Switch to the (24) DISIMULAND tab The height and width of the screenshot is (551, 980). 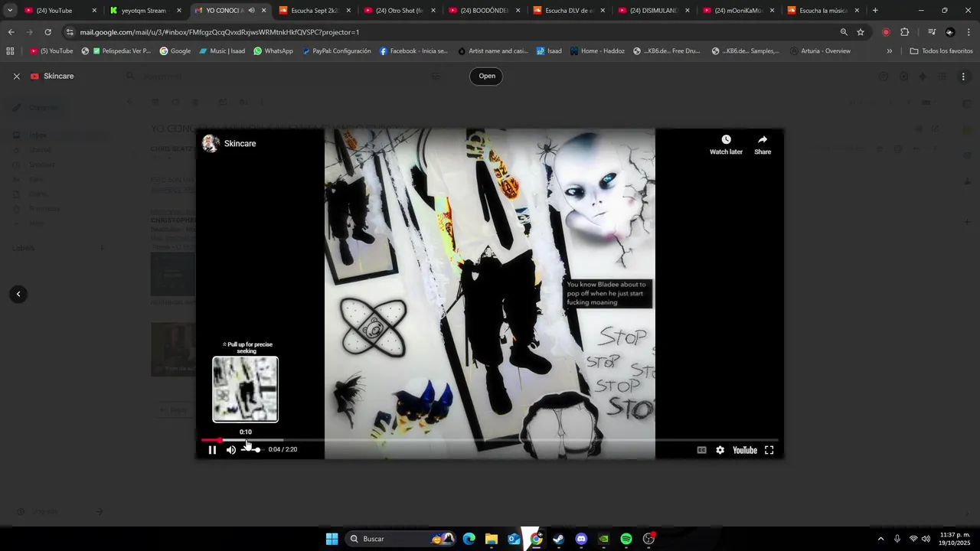(x=654, y=11)
